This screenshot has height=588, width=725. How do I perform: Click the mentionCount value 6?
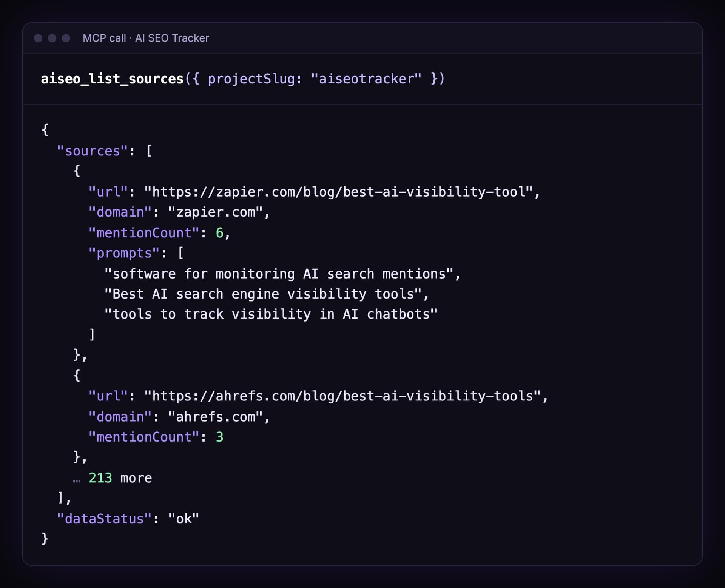pyautogui.click(x=219, y=233)
